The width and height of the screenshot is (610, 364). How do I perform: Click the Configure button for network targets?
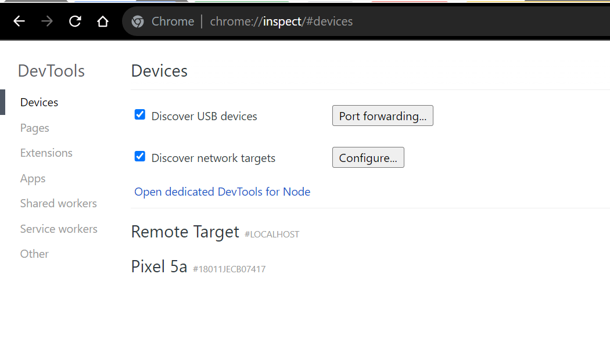[x=368, y=157]
